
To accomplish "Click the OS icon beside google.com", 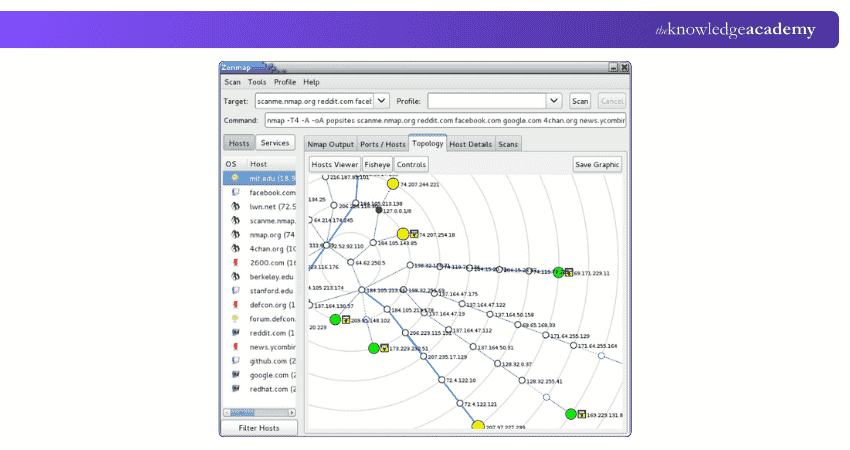I will click(235, 375).
